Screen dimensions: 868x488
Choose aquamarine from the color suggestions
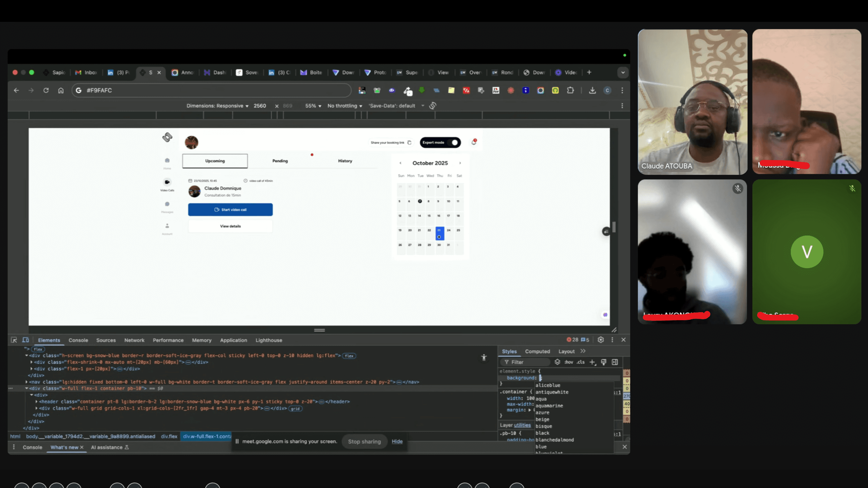tap(549, 406)
